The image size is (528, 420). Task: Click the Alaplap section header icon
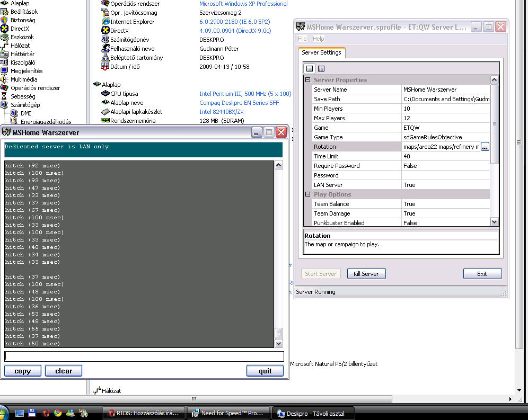pos(97,84)
